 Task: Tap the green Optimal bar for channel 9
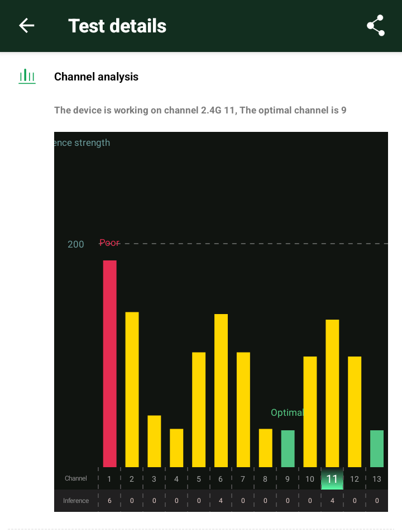pyautogui.click(x=288, y=448)
